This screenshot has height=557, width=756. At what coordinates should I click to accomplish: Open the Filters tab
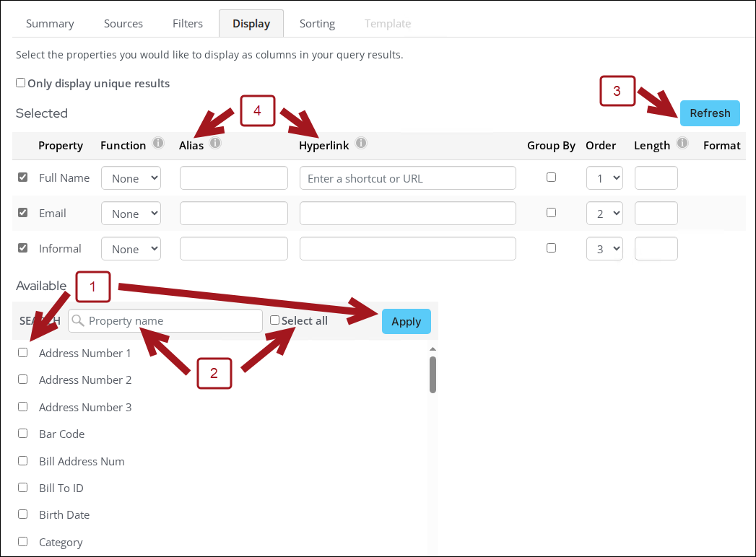[x=188, y=24]
